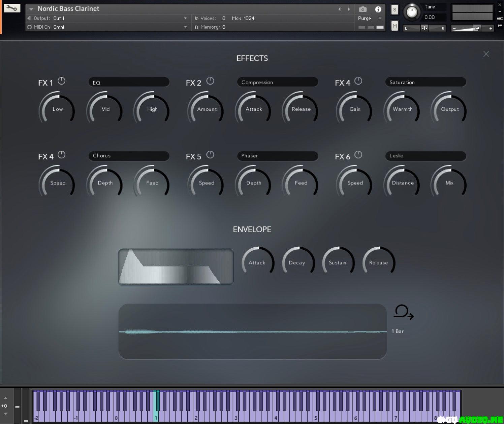This screenshot has height=424, width=504.
Task: Click the Phaser Feed knob
Action: [x=301, y=183]
